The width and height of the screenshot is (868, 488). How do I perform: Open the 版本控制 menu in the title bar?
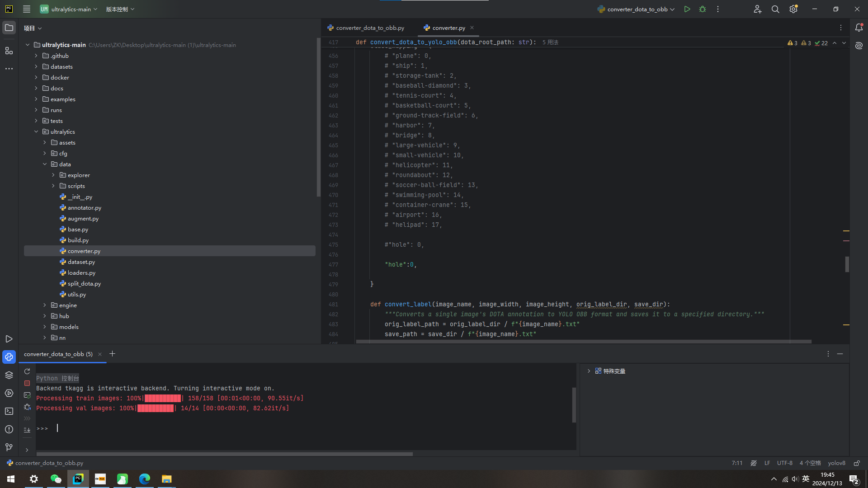[120, 9]
